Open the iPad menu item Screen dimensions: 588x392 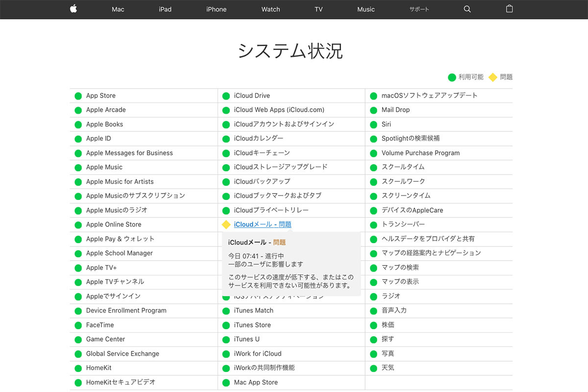[165, 9]
